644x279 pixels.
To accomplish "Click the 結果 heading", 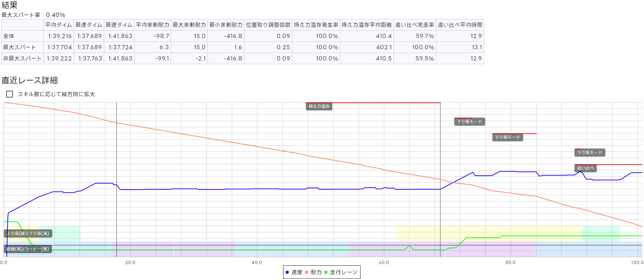I will pos(10,5).
